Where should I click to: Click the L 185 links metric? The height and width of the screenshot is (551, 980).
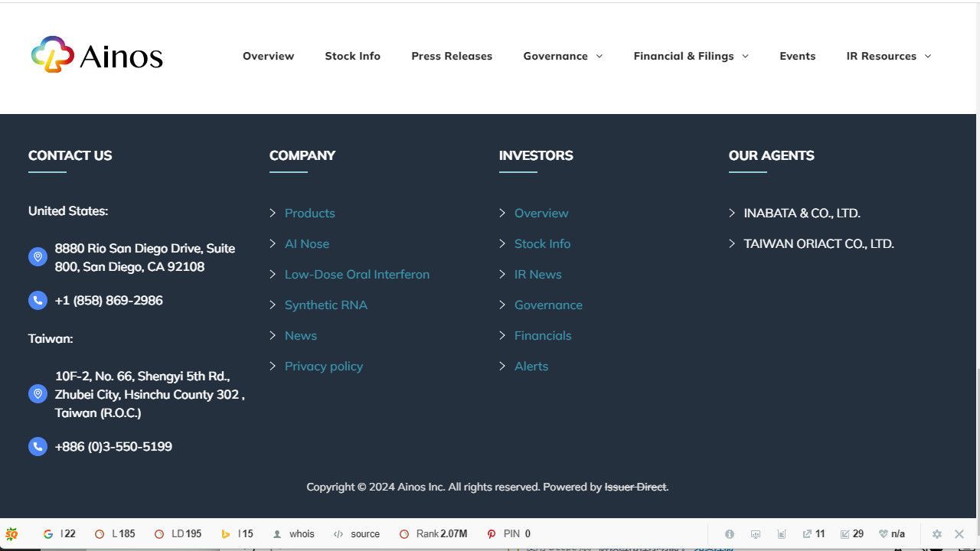pyautogui.click(x=115, y=534)
